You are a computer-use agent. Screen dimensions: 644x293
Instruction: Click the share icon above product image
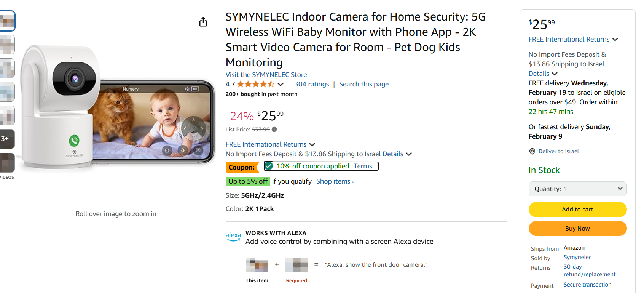pos(203,22)
